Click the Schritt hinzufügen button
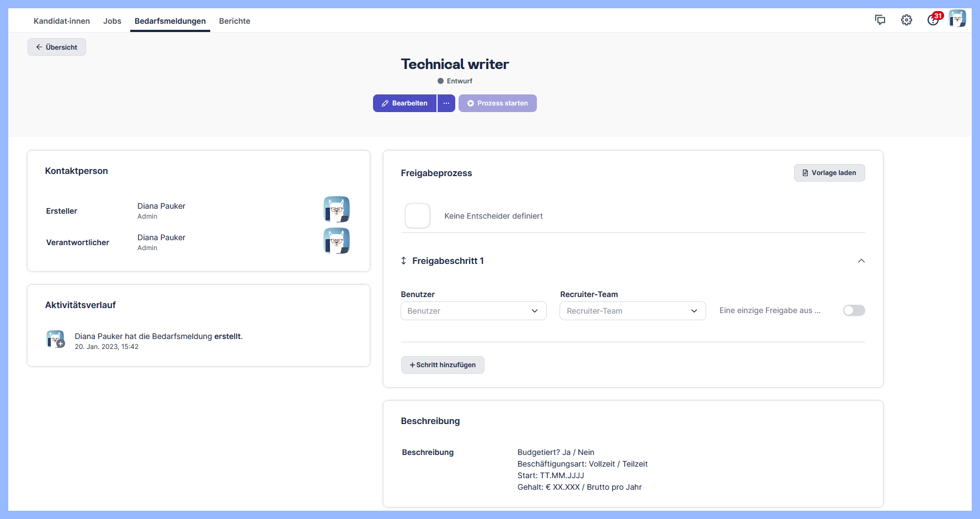 [443, 365]
